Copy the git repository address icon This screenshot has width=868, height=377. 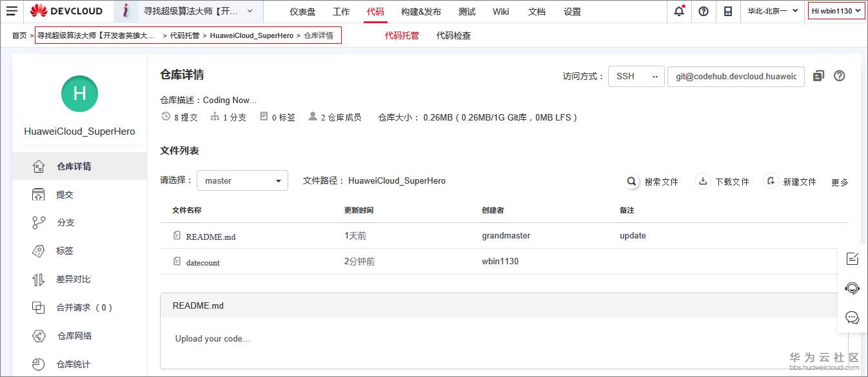click(819, 76)
